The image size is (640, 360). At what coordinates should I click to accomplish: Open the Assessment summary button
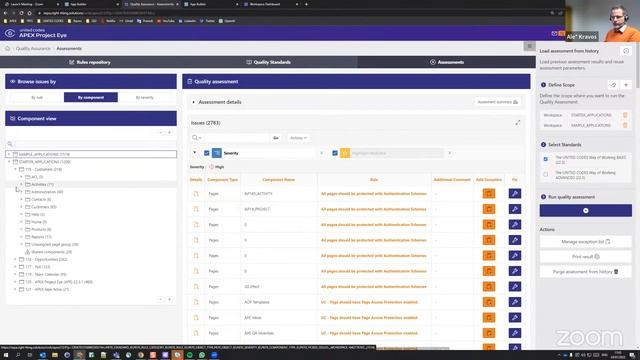(498, 102)
